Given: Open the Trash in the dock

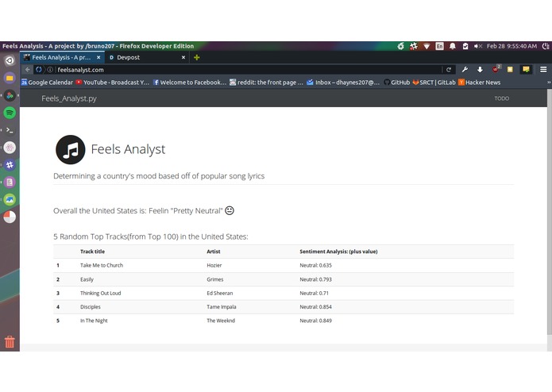Looking at the screenshot, I should click(x=10, y=341).
